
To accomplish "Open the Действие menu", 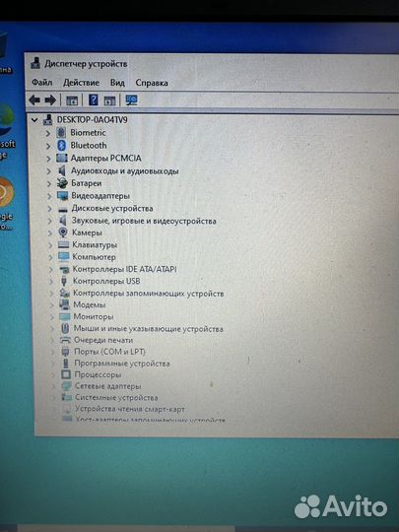I will point(81,83).
